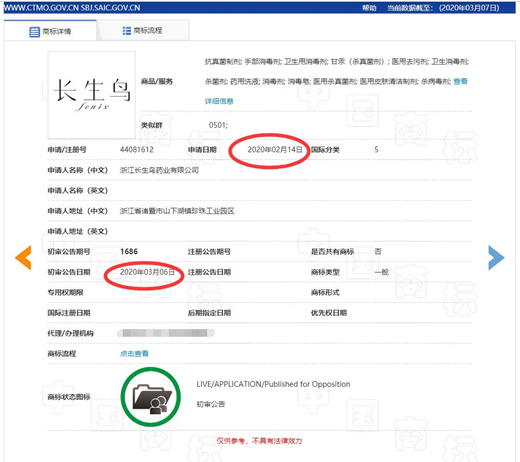This screenshot has width=520, height=462.
Task: Click the applicant name 浙江长生鸟药业有限公司
Action: [x=159, y=170]
